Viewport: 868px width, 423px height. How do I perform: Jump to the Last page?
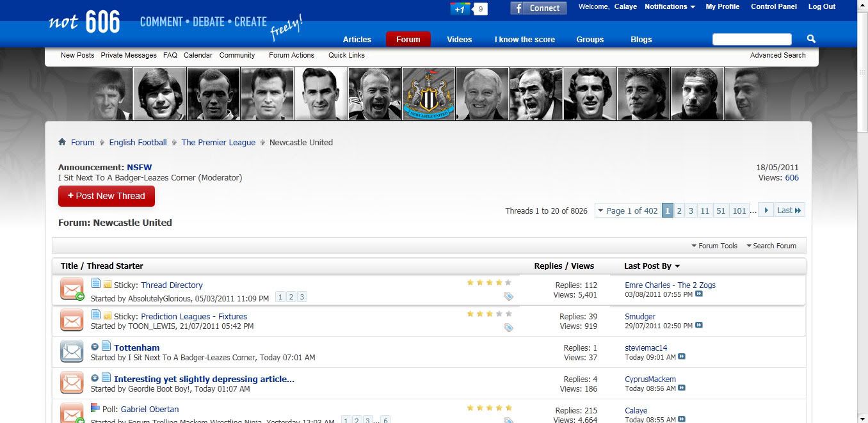(x=789, y=211)
